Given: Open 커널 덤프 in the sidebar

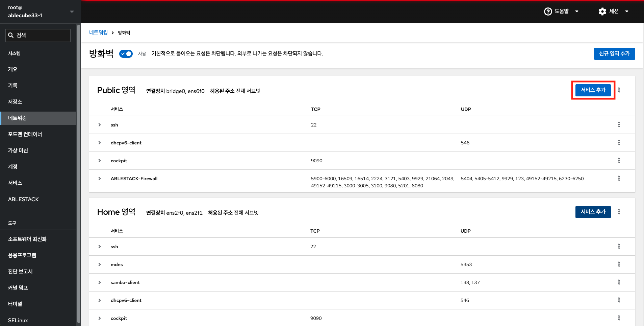Looking at the screenshot, I should 38,288.
